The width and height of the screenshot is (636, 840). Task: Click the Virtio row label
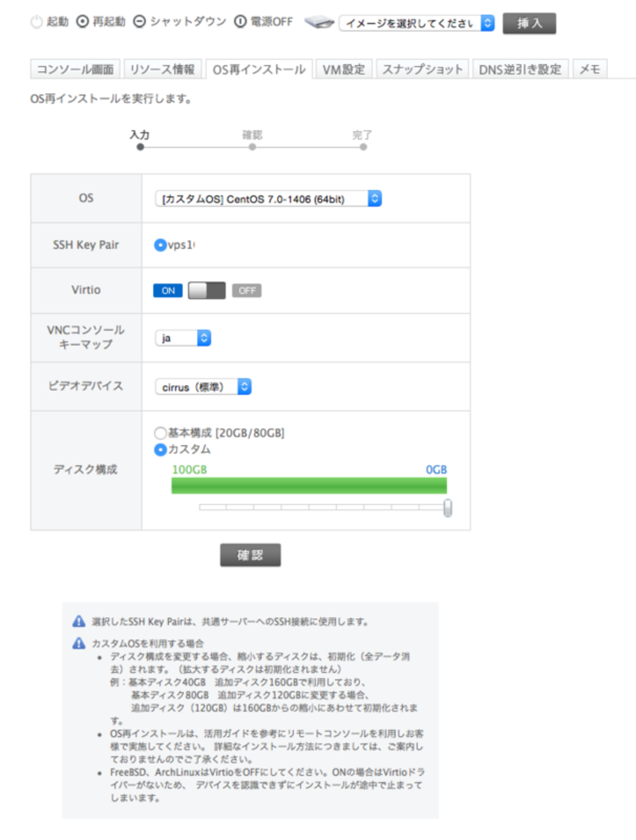pyautogui.click(x=86, y=290)
